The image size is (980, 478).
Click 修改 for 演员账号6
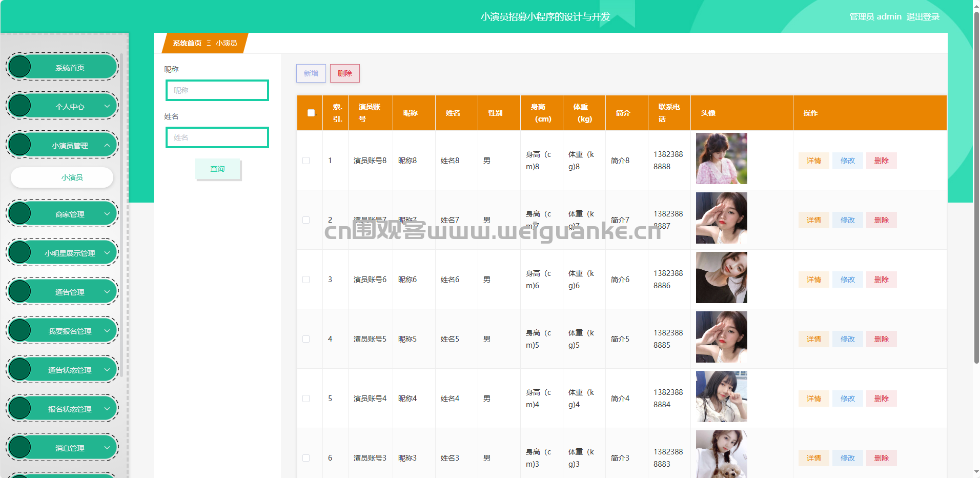coord(848,280)
